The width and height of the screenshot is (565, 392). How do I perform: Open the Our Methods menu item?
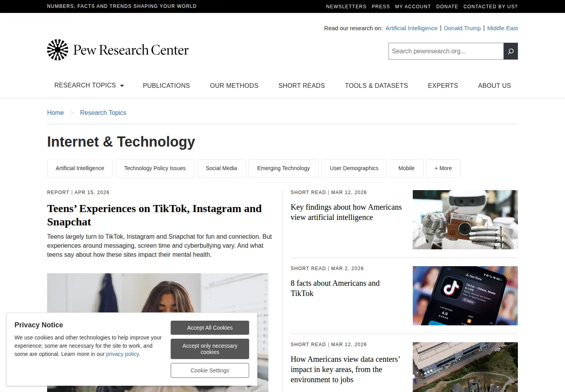(x=234, y=85)
